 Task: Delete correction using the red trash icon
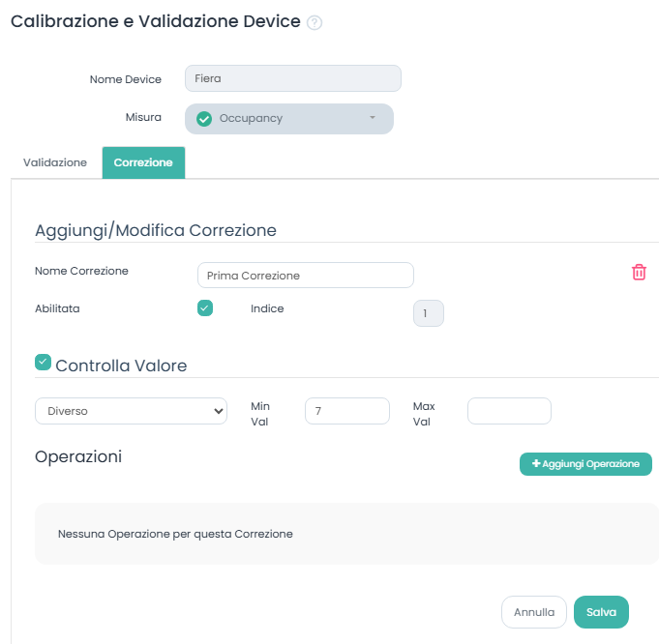[x=639, y=273]
